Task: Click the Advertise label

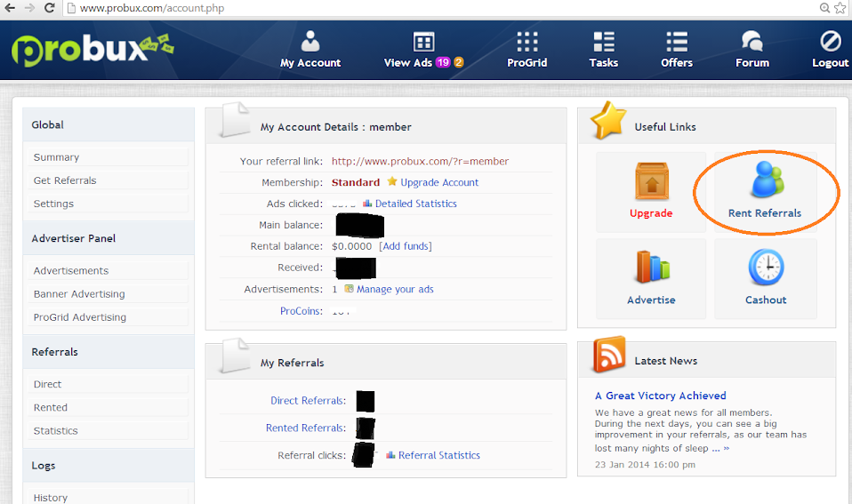Action: 651,300
